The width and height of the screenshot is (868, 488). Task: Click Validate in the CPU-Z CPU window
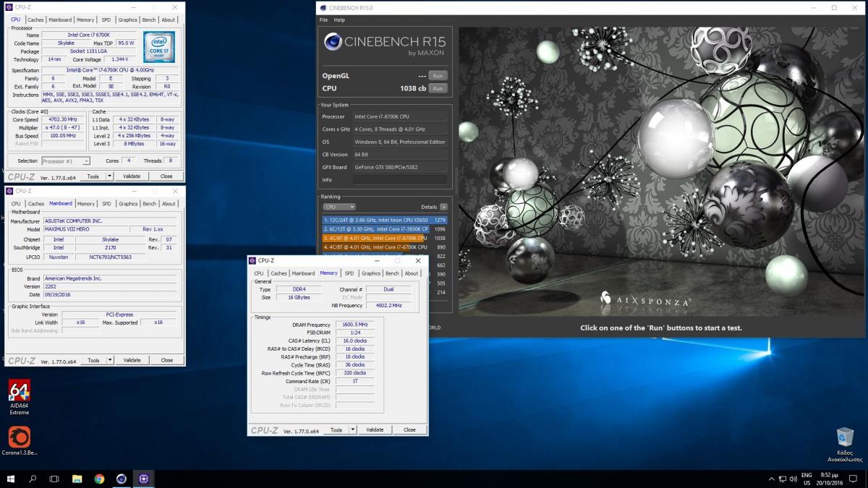(x=132, y=176)
